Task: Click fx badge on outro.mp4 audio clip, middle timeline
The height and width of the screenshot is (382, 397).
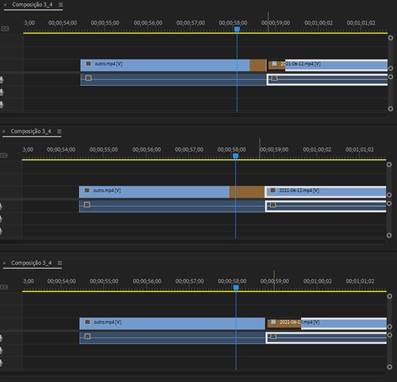Action: tap(87, 205)
